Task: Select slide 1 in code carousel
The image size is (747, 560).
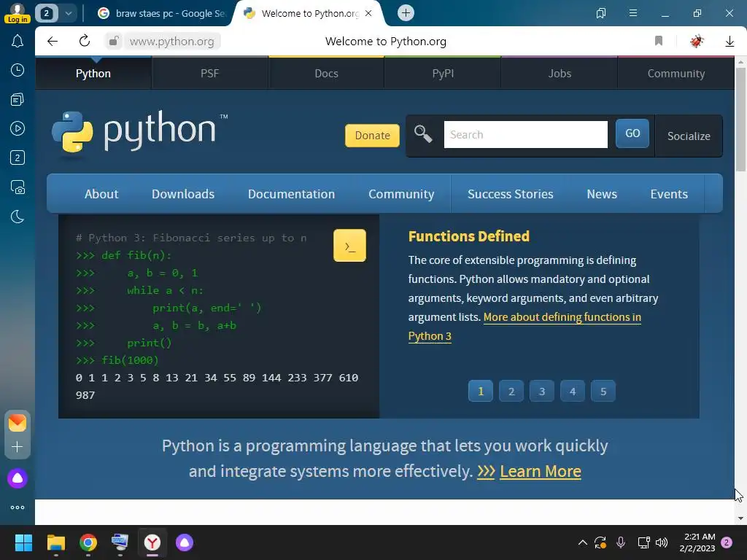Action: click(480, 391)
